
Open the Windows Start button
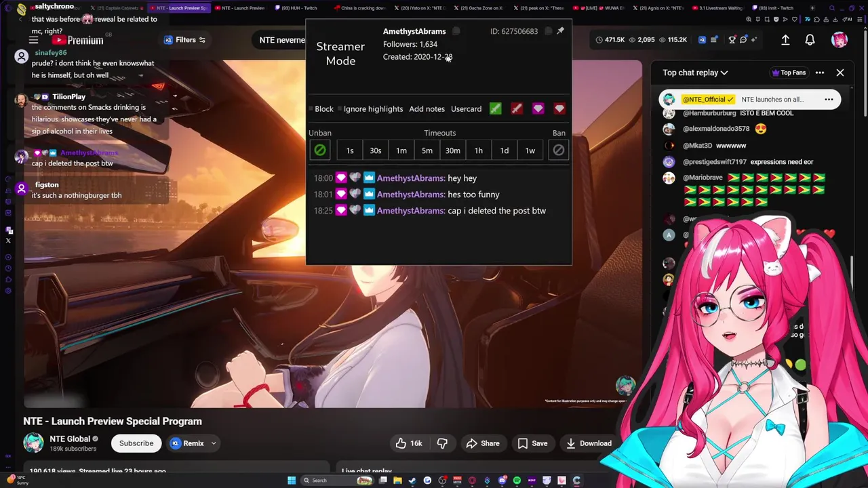pyautogui.click(x=292, y=481)
